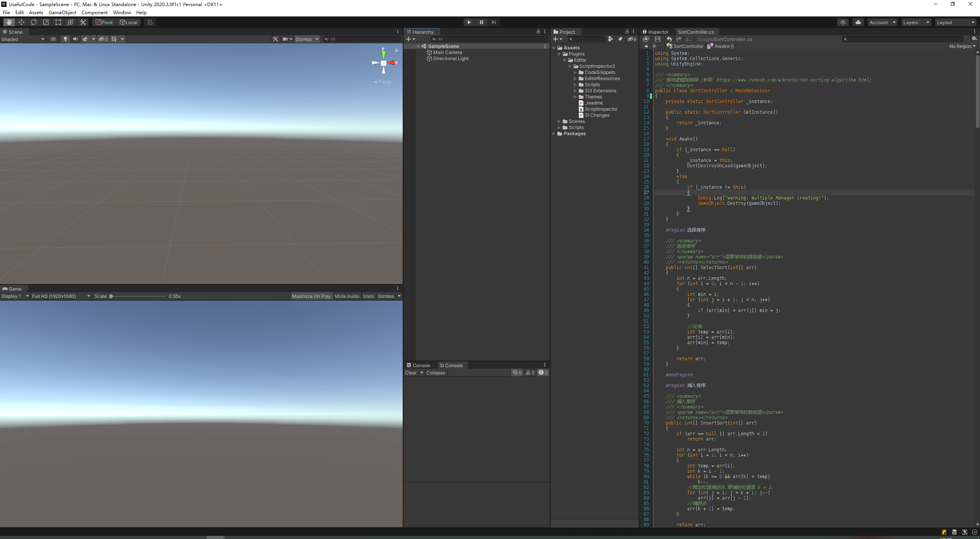This screenshot has height=539, width=980.
Task: Toggle Hierarchy panel lock
Action: click(x=538, y=32)
